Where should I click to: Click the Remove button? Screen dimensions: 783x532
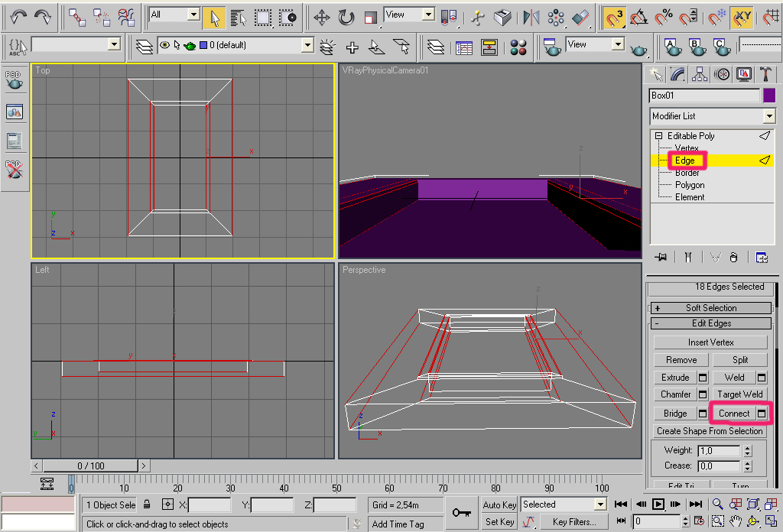681,360
